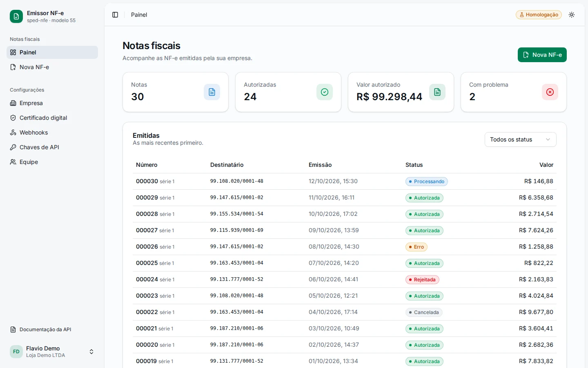
Task: Click the FD user avatar
Action: 16,352
